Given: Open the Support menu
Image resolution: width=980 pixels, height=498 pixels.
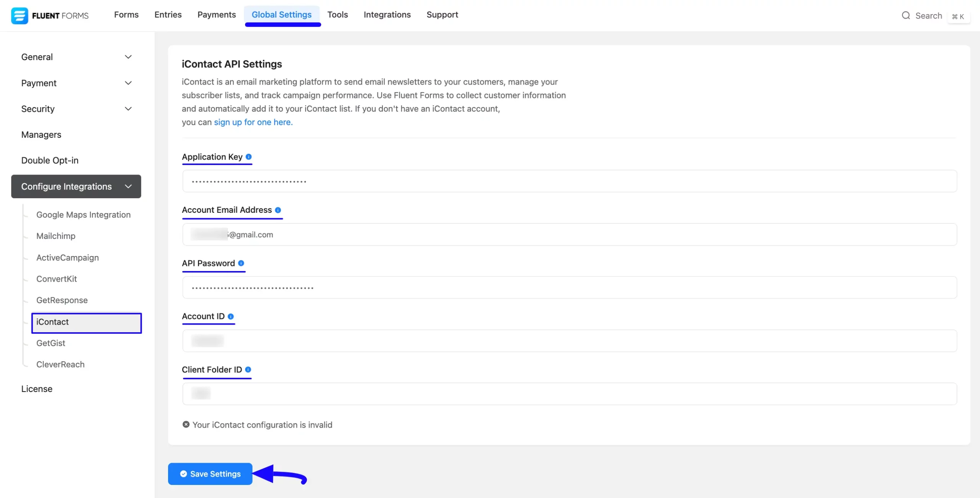Looking at the screenshot, I should [x=442, y=15].
